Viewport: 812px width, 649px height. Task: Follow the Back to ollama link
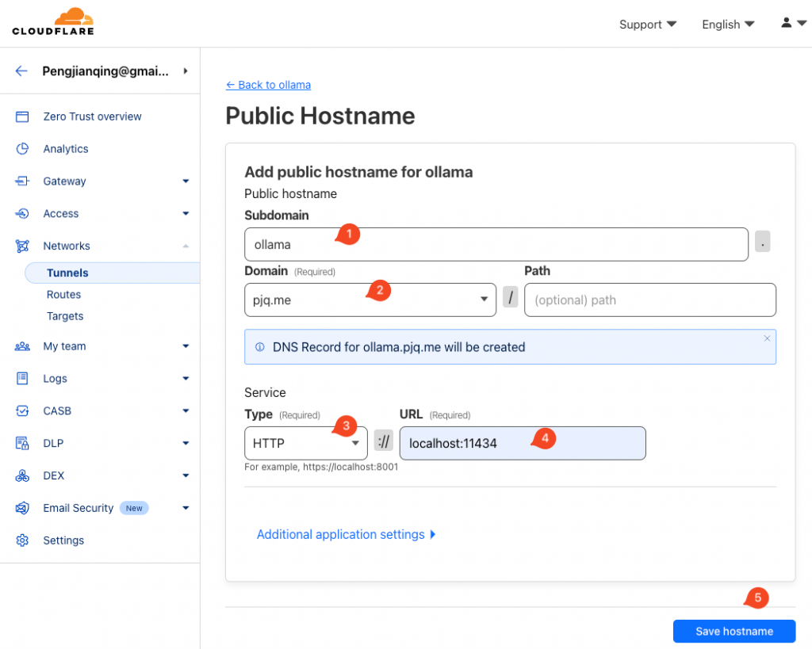click(x=268, y=85)
